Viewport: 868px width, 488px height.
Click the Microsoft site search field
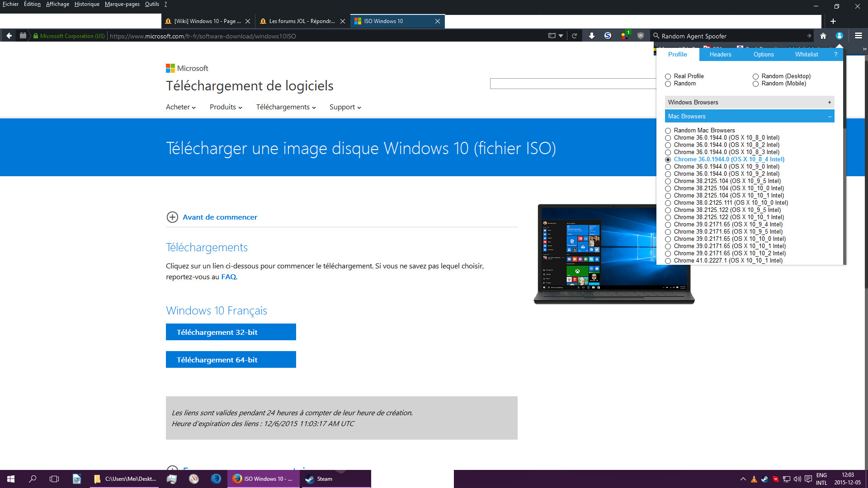(x=573, y=84)
